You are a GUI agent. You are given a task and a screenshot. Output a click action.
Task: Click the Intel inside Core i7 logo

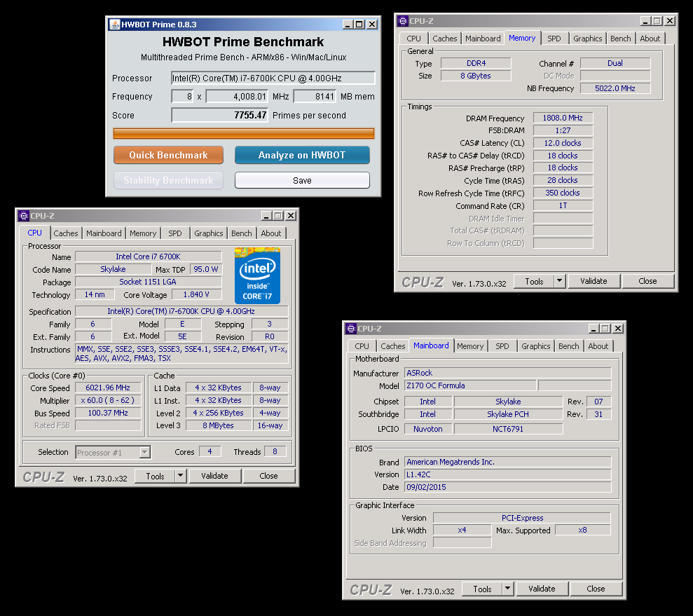(257, 275)
